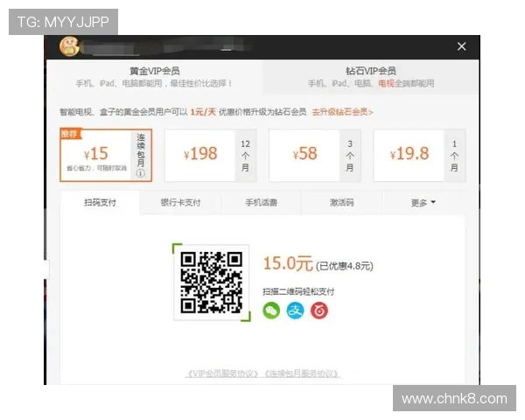Viewport: 525px width, 420px height.
Task: Click the (已优惠4.8元) discount text
Action: (344, 266)
